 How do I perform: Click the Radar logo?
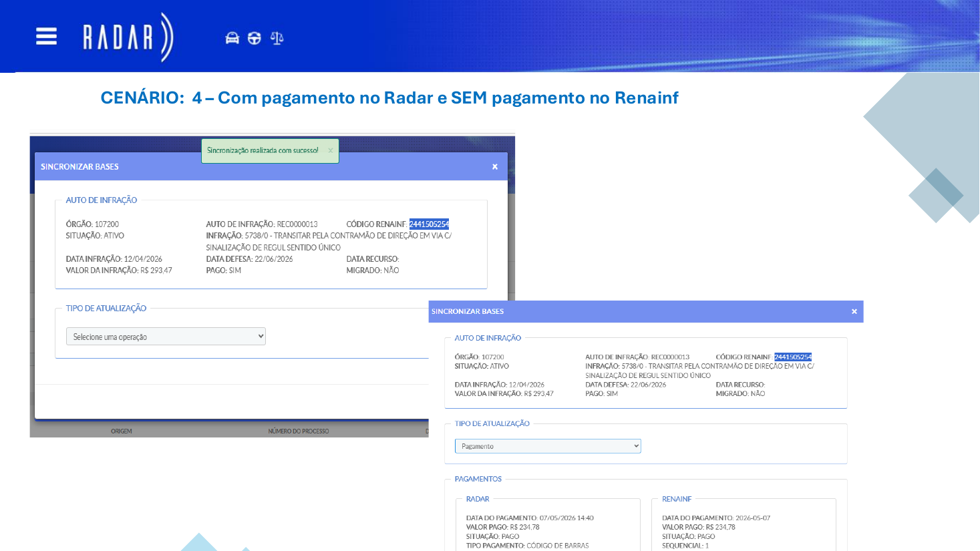point(128,37)
